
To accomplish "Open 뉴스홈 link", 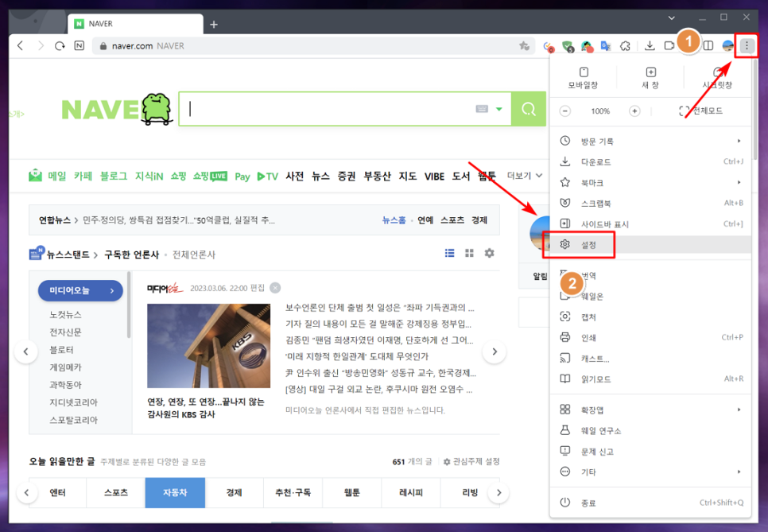I will tap(394, 220).
